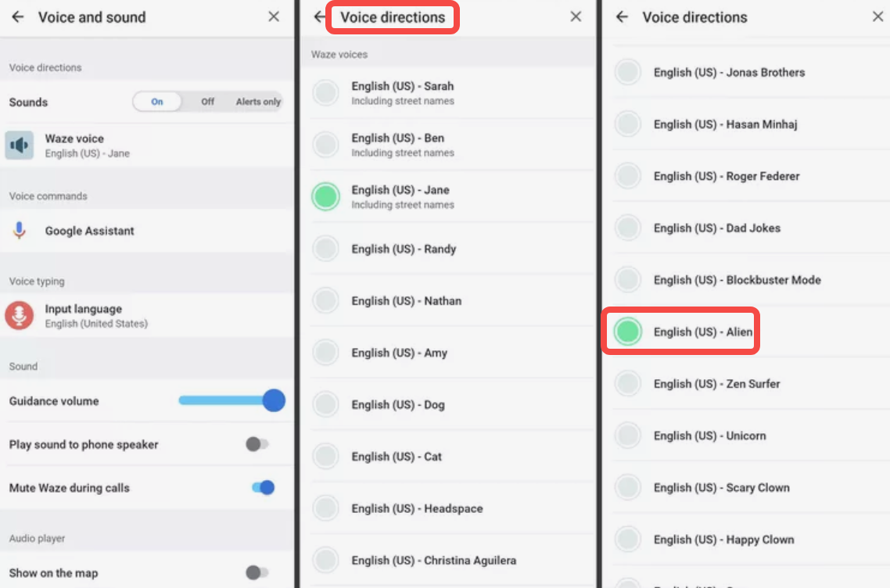This screenshot has width=890, height=588.
Task: Switch Sounds setting to Off
Action: point(207,102)
